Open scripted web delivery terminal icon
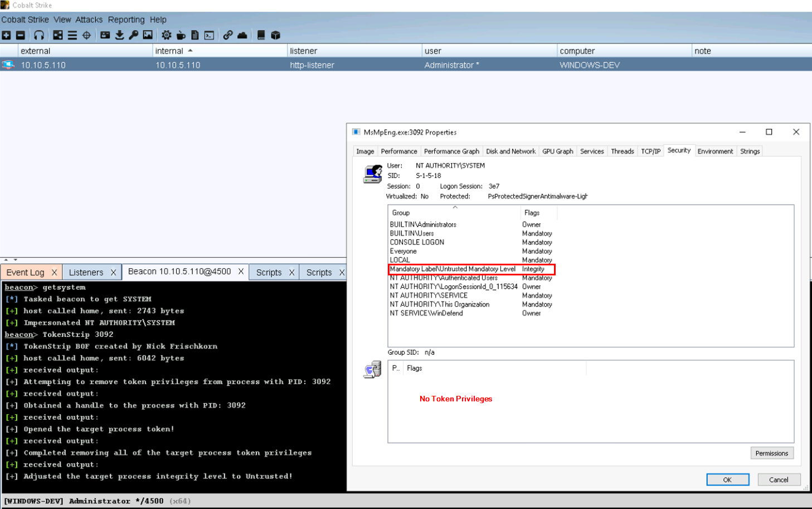 coord(209,35)
